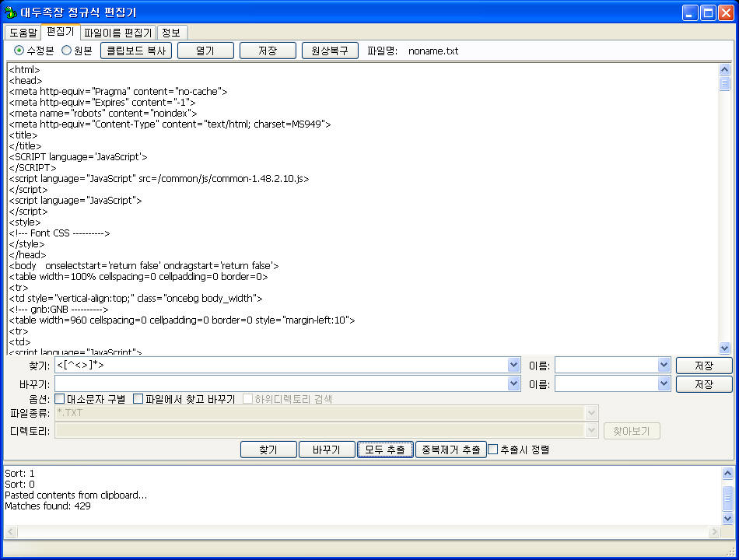The image size is (739, 560).
Task: Select the 편집기 tab
Action: pyautogui.click(x=61, y=32)
